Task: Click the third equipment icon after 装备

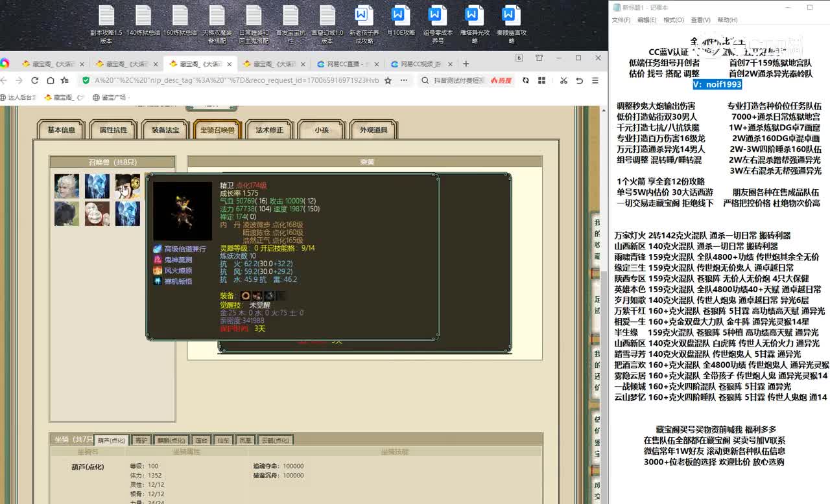Action: 269,296
